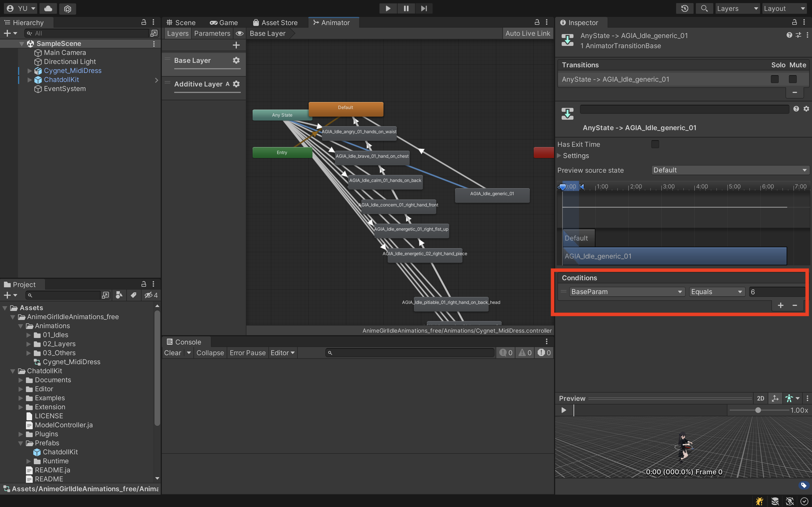812x507 pixels.
Task: Open the cloud services icon
Action: (x=48, y=8)
